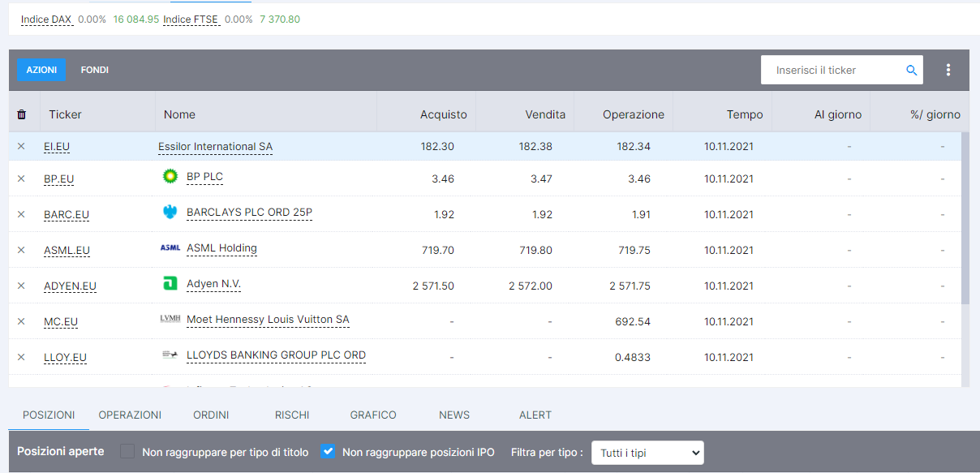Screen dimensions: 980x473
Task: Click the ASML logo icon
Action: point(170,248)
